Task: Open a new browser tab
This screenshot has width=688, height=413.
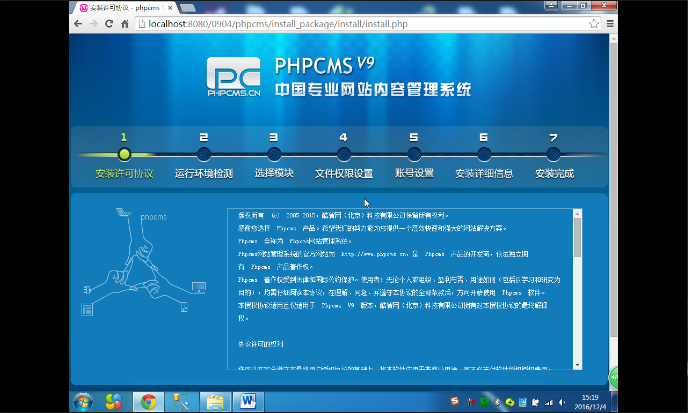Action: (x=187, y=8)
